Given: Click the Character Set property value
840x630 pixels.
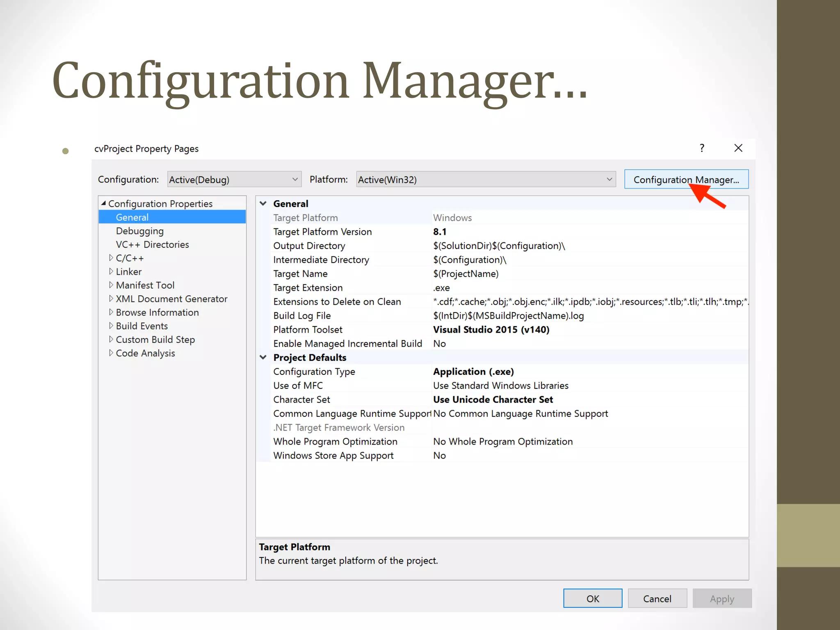Looking at the screenshot, I should coord(493,399).
